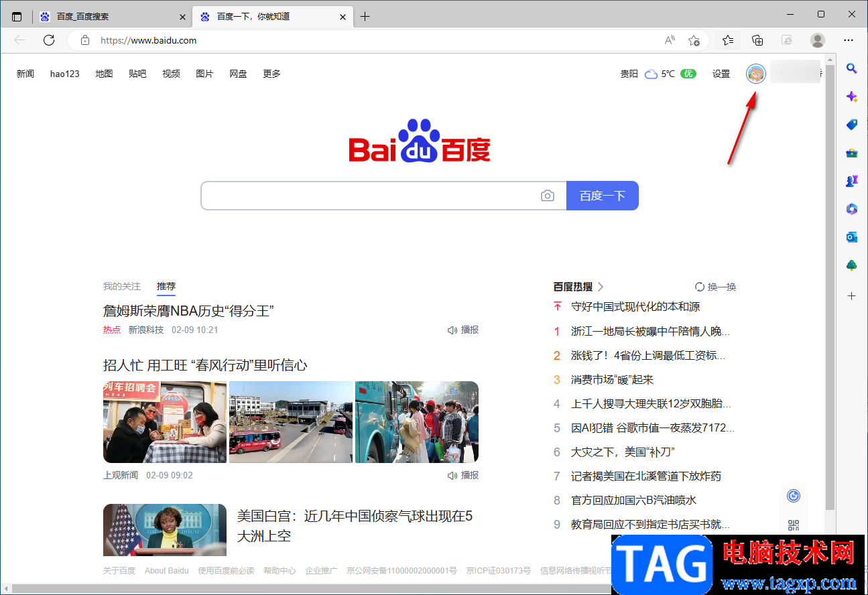The height and width of the screenshot is (595, 868).
Task: Click the browser refresh icon
Action: click(49, 40)
